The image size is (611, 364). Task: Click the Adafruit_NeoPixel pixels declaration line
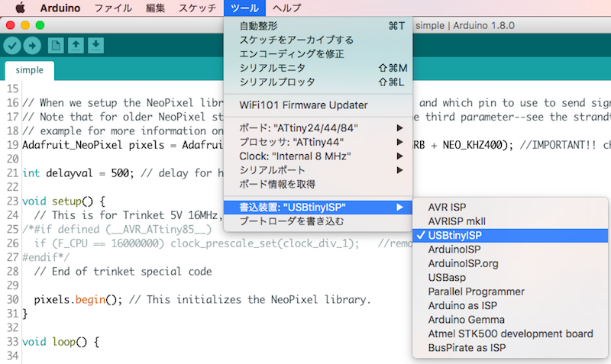pyautogui.click(x=123, y=145)
